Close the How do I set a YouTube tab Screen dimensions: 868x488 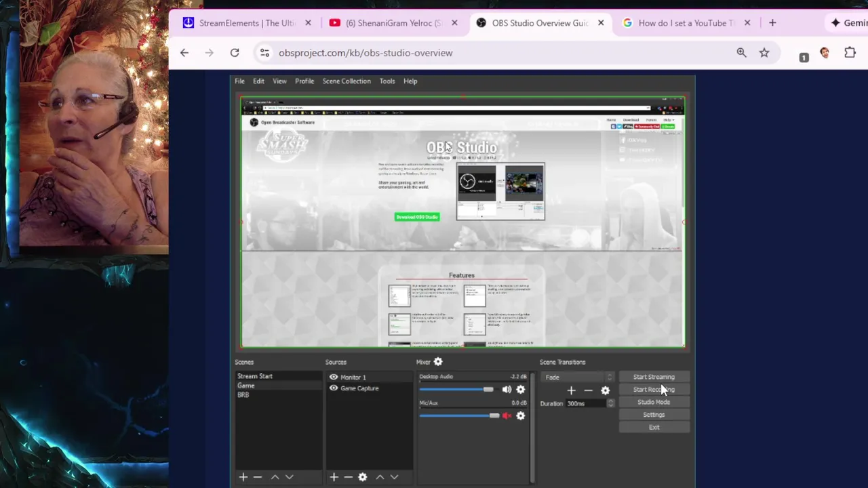click(747, 23)
